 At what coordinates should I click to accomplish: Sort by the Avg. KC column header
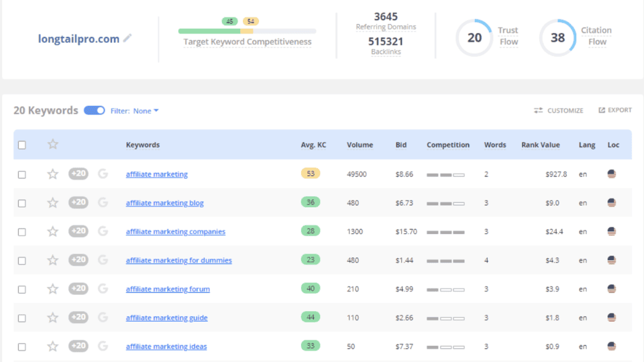click(x=313, y=145)
